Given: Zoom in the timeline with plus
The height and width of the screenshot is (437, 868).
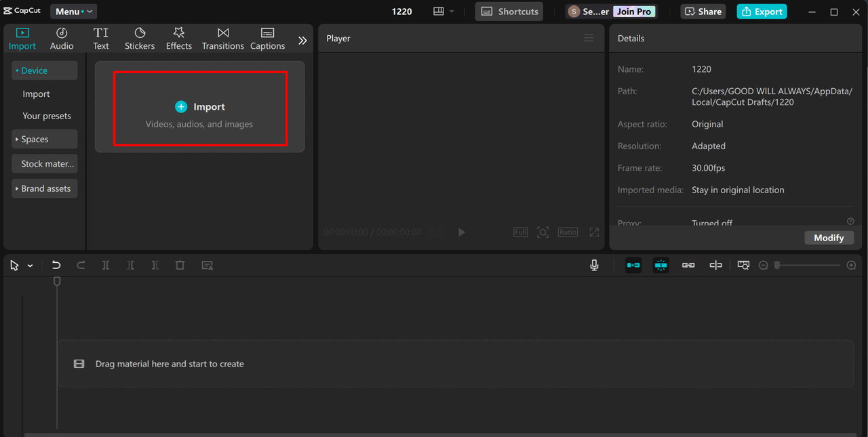Looking at the screenshot, I should (x=851, y=266).
